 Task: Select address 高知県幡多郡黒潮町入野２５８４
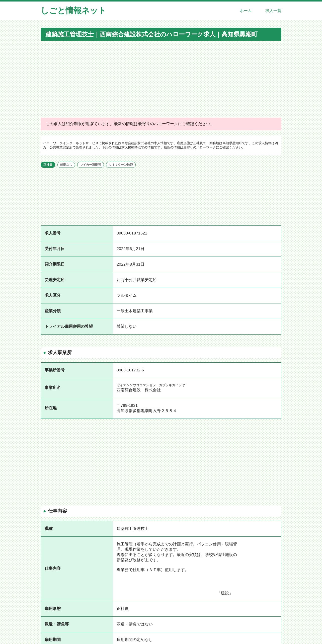coord(146,411)
